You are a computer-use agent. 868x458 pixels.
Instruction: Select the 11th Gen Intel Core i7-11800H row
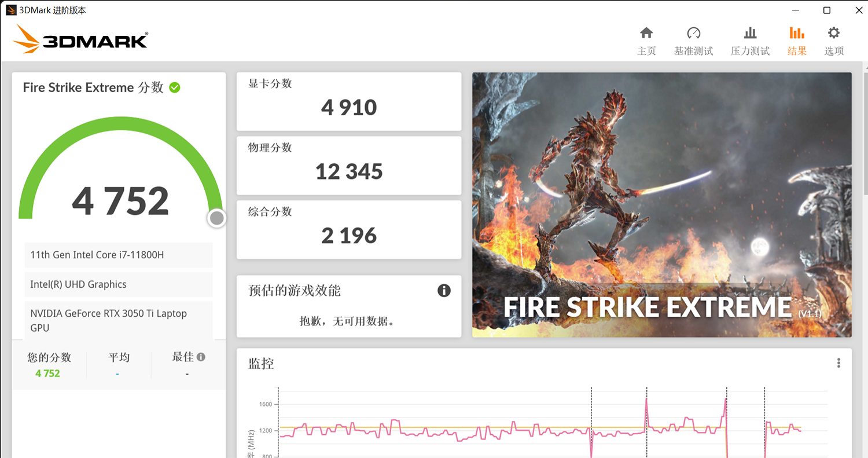point(119,255)
